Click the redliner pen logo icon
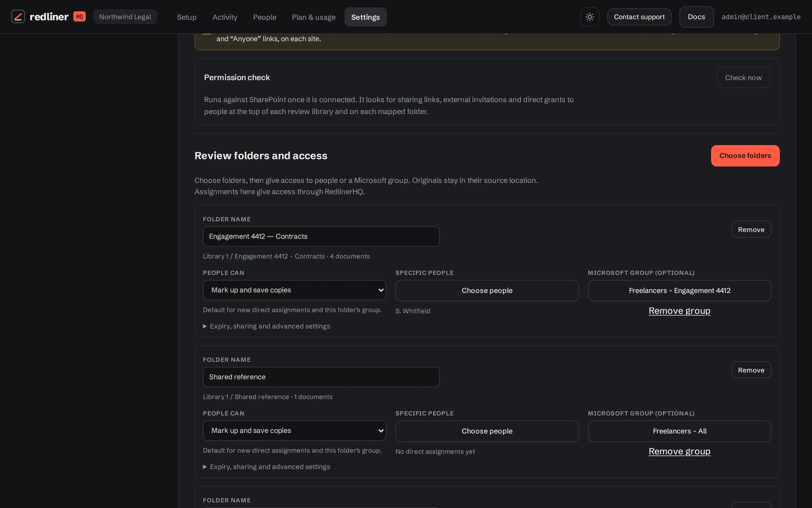Image resolution: width=812 pixels, height=508 pixels. tap(18, 16)
